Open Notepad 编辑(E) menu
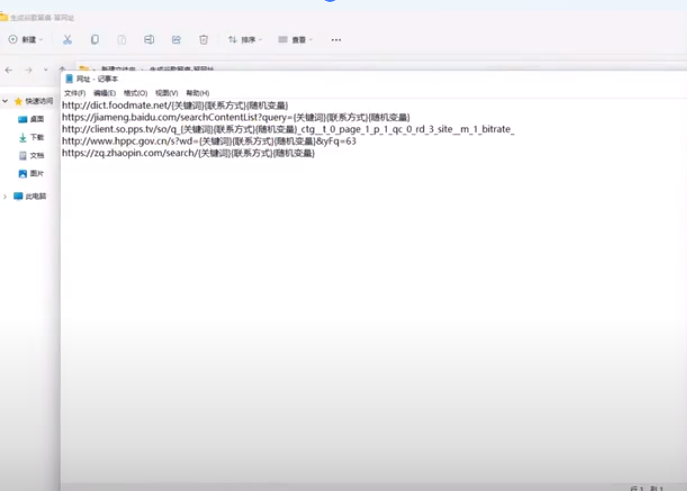 coord(104,93)
